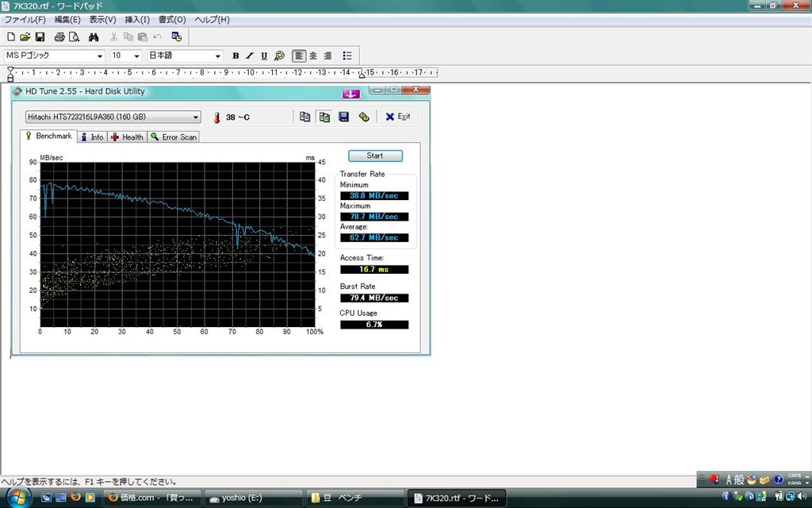Open yoshio (E:) taskbar window

[x=254, y=498]
